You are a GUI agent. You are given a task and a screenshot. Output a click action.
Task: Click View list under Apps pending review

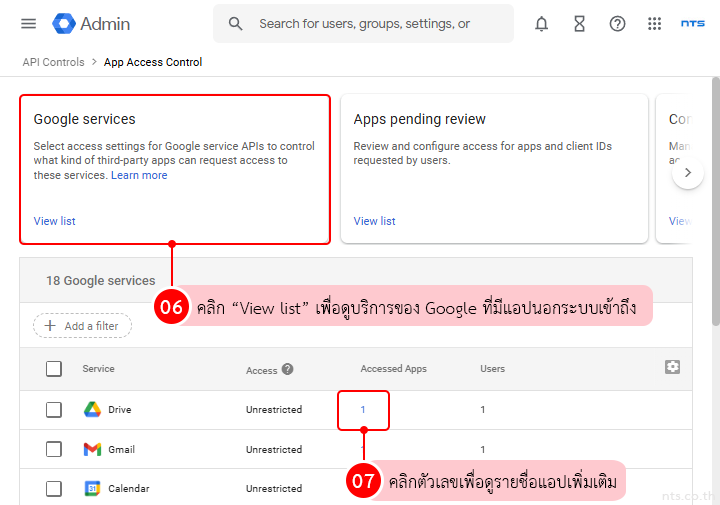pyautogui.click(x=374, y=221)
